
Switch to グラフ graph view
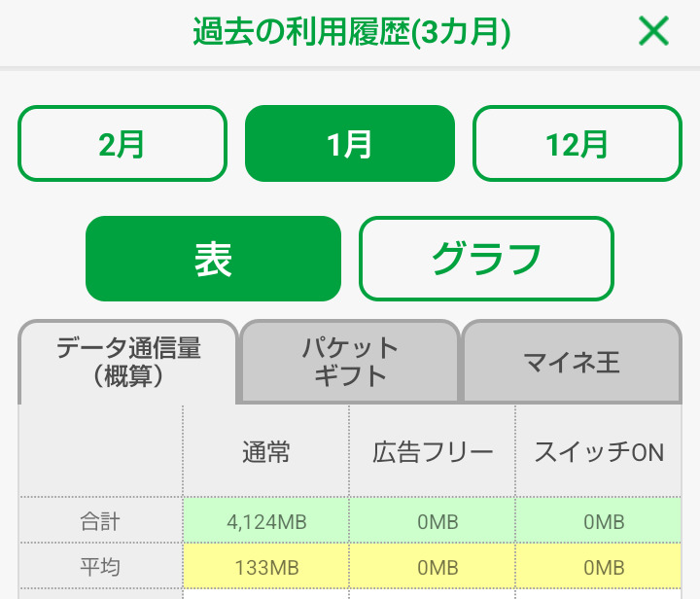pyautogui.click(x=486, y=259)
